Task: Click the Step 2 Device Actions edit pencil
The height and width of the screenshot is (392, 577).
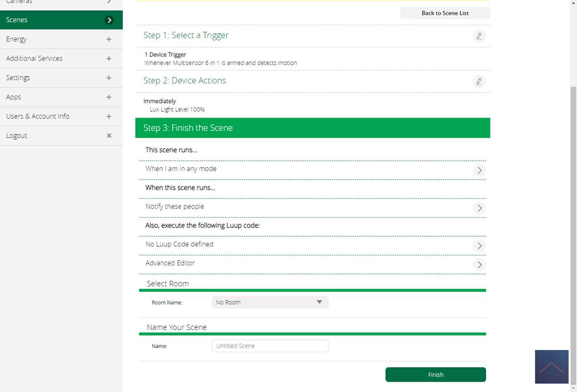Action: 479,81
